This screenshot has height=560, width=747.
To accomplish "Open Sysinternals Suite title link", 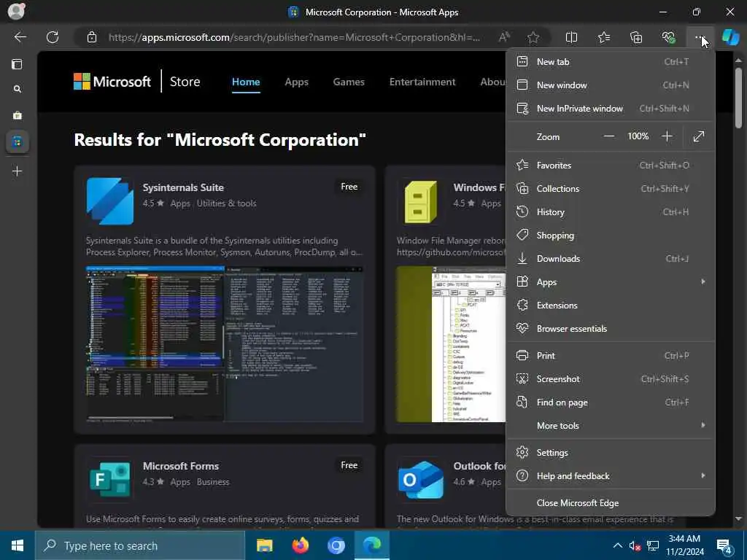I will coord(183,187).
